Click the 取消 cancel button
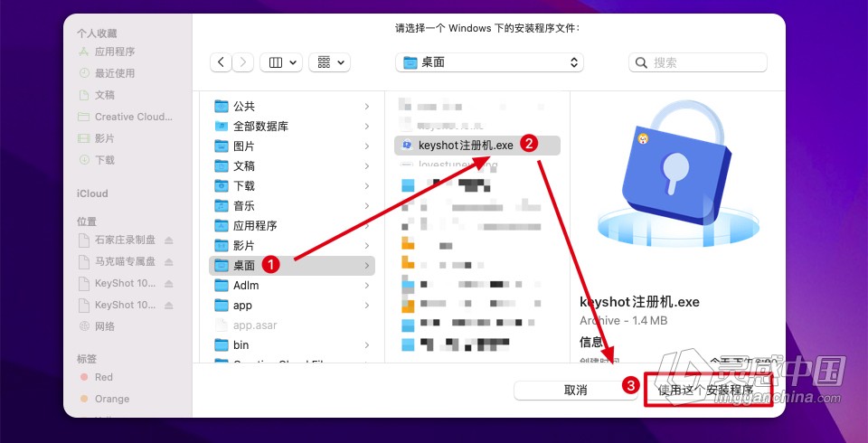Image resolution: width=868 pixels, height=443 pixels. pyautogui.click(x=575, y=391)
